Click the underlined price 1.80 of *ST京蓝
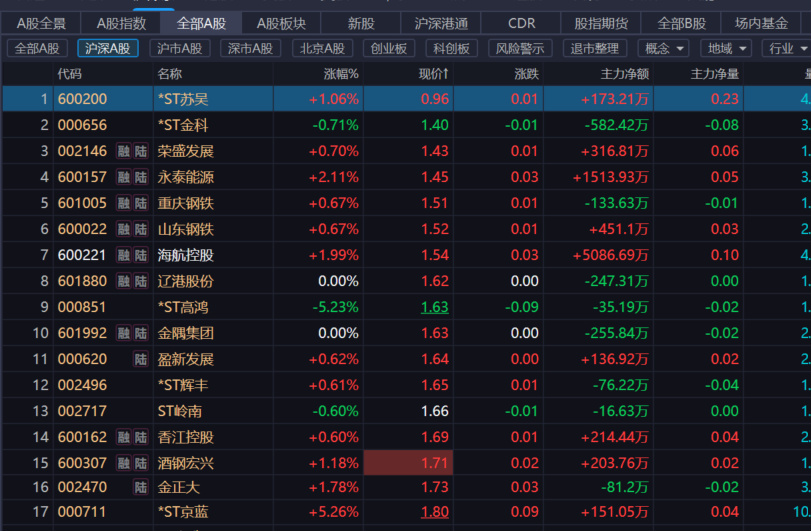Image resolution: width=811 pixels, height=531 pixels. pyautogui.click(x=434, y=512)
